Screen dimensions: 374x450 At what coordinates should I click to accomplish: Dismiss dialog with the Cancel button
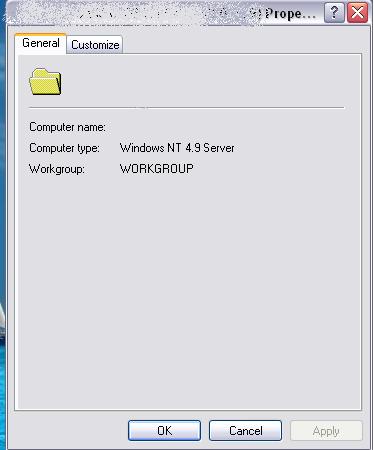[245, 431]
